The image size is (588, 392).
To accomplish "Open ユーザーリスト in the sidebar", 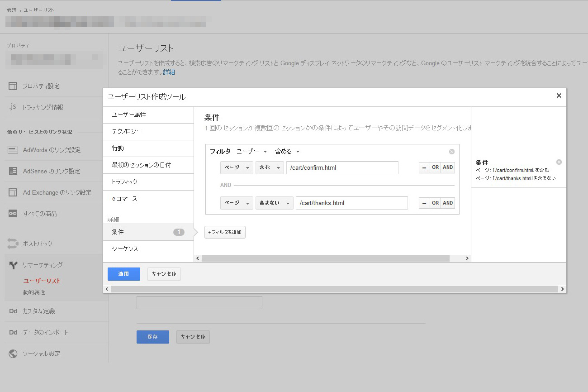I will pyautogui.click(x=42, y=281).
